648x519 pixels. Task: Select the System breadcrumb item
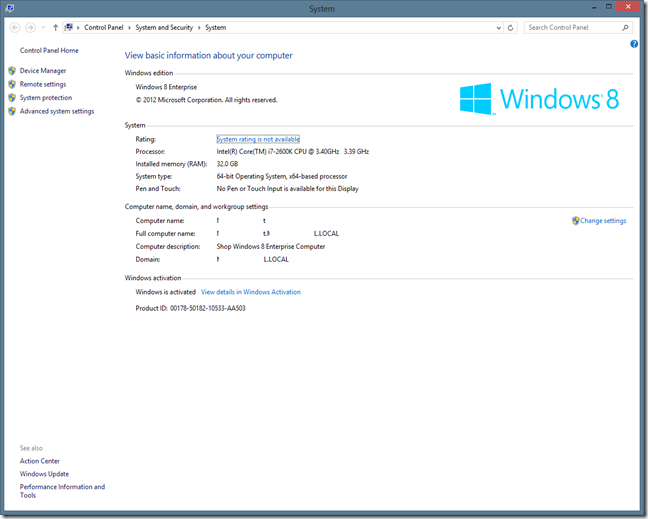tap(216, 27)
